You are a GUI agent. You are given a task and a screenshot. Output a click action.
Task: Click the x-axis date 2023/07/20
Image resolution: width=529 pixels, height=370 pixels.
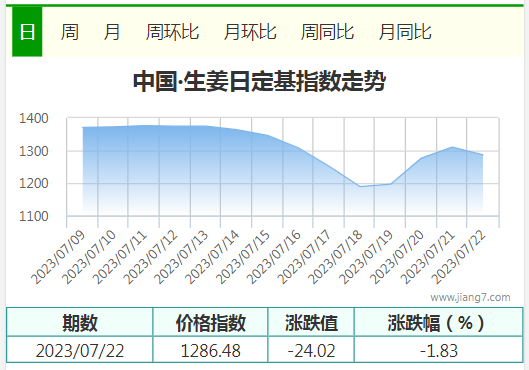point(397,258)
